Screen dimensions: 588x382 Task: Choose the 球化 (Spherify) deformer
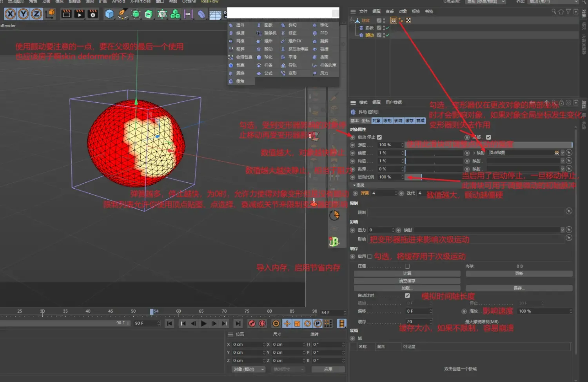point(268,57)
